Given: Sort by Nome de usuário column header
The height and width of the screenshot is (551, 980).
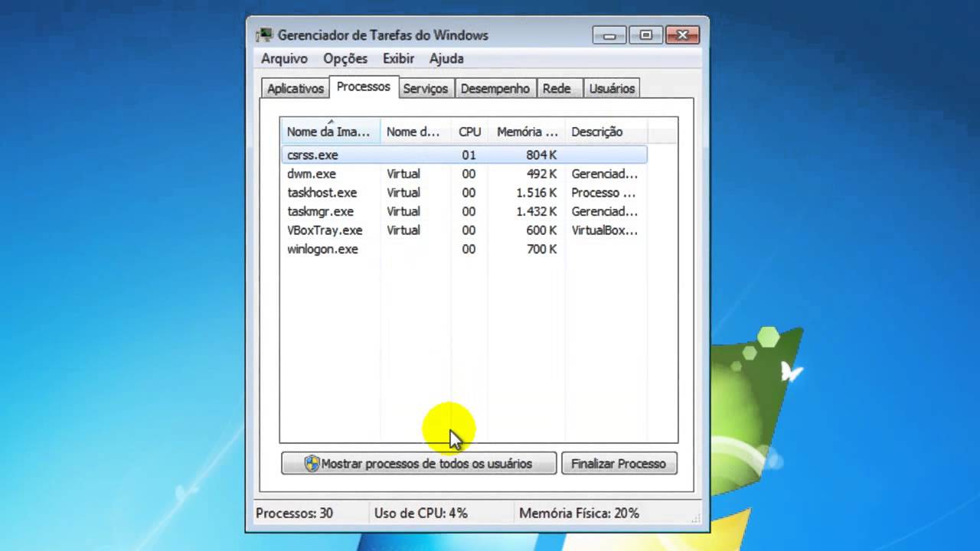Looking at the screenshot, I should coord(416,132).
